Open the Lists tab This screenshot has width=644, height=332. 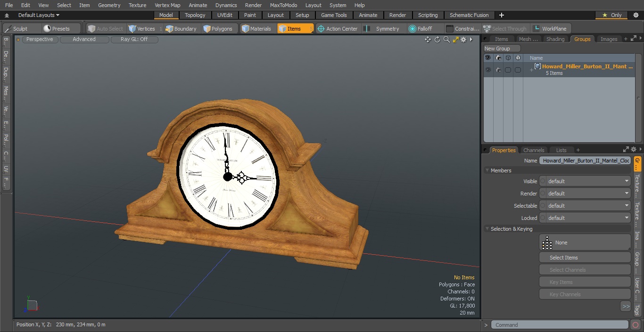(561, 150)
